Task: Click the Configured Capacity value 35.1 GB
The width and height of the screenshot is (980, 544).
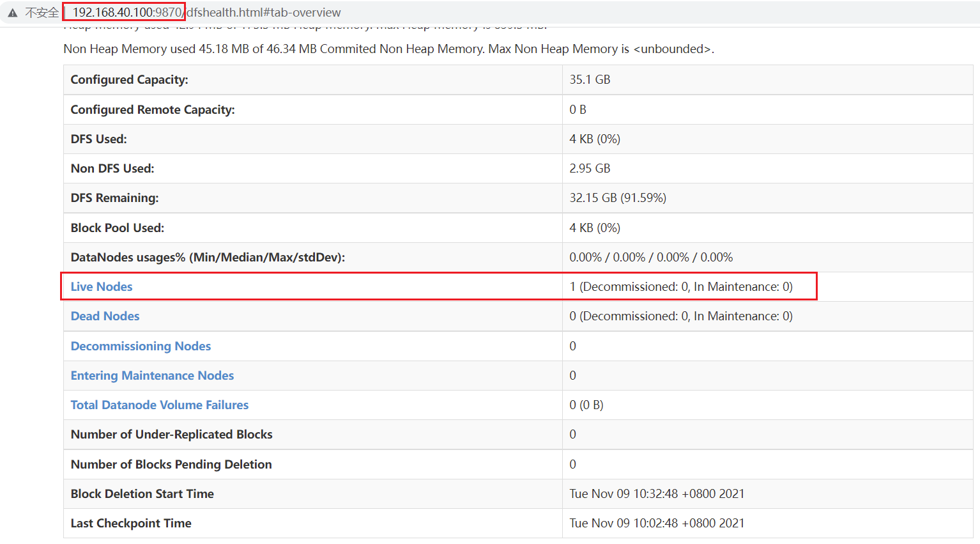Action: (590, 79)
